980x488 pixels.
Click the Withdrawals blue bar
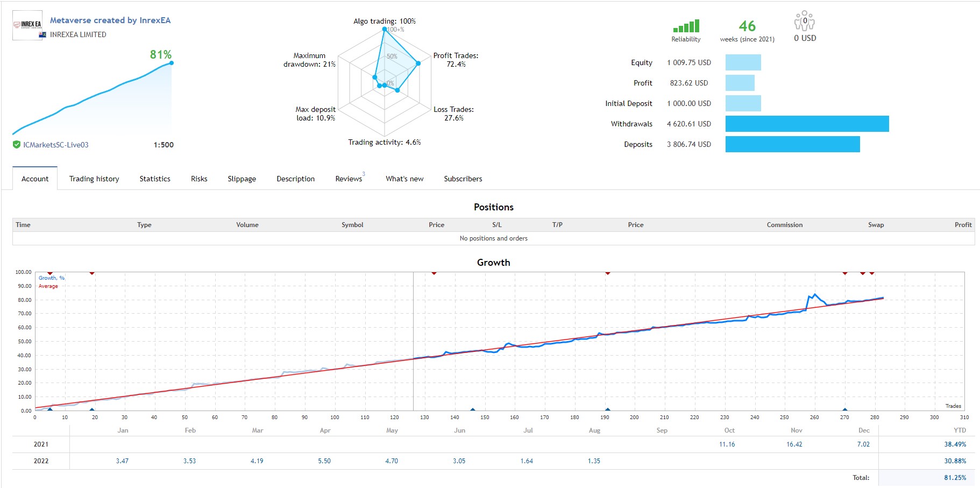807,124
